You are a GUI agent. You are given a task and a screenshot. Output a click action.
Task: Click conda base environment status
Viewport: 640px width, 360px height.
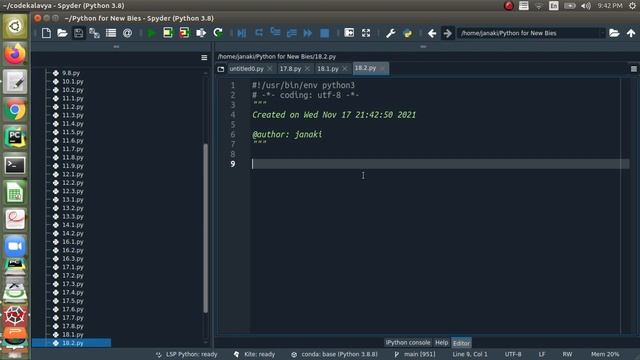(x=335, y=354)
